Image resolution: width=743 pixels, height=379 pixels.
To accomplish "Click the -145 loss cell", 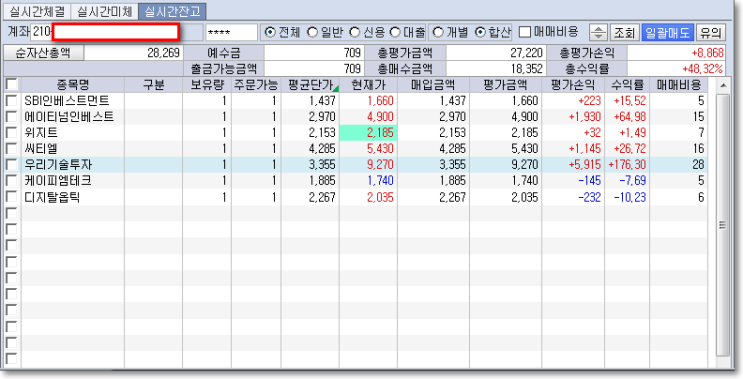I will click(x=573, y=181).
